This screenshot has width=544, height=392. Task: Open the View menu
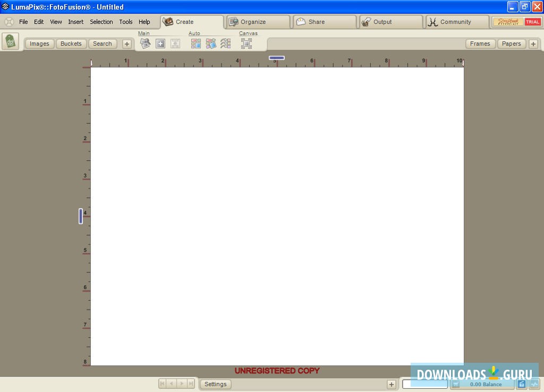tap(56, 22)
